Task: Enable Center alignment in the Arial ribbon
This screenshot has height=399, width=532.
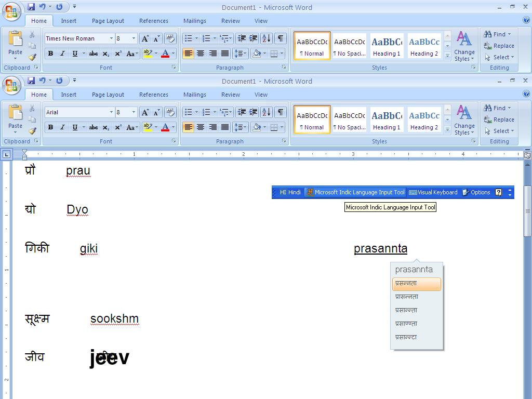Action: pos(201,127)
